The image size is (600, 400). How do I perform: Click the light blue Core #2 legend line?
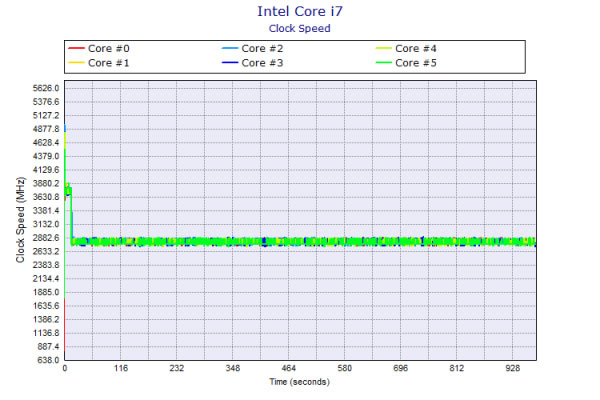[x=230, y=48]
